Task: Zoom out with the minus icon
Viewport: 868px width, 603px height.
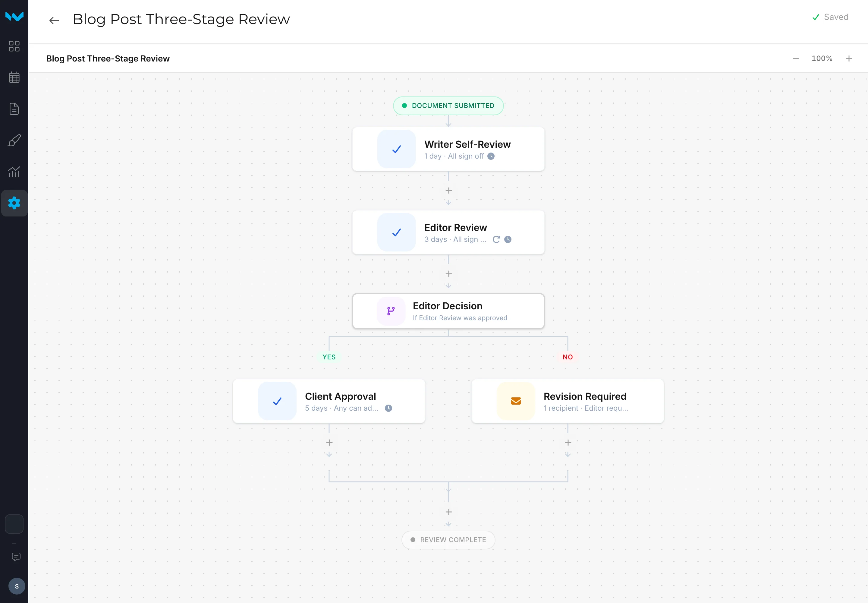Action: [796, 58]
